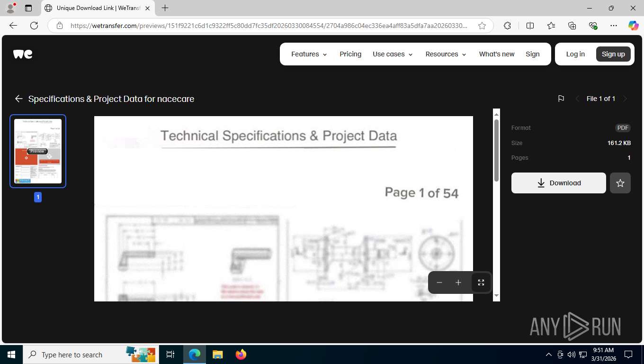The width and height of the screenshot is (644, 364).
Task: Launch Firefox from taskbar
Action: coord(241,355)
